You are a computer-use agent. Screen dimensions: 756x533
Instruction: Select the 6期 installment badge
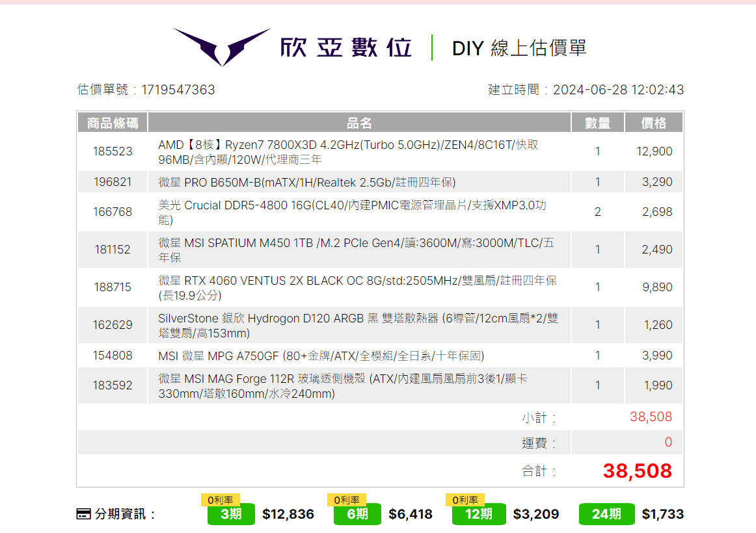[x=357, y=513]
